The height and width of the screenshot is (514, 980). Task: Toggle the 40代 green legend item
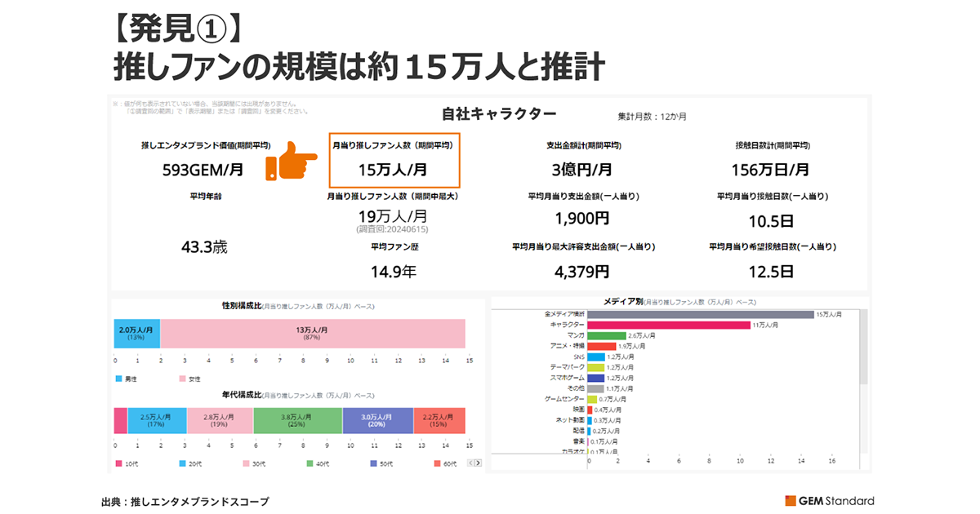coord(310,463)
